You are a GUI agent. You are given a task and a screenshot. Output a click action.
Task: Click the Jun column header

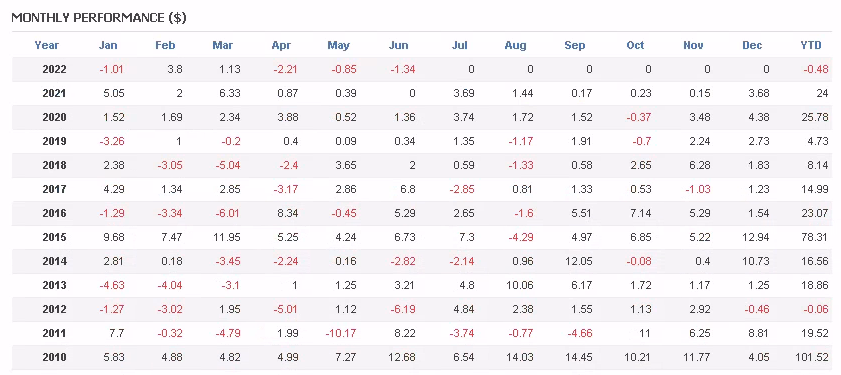(399, 45)
